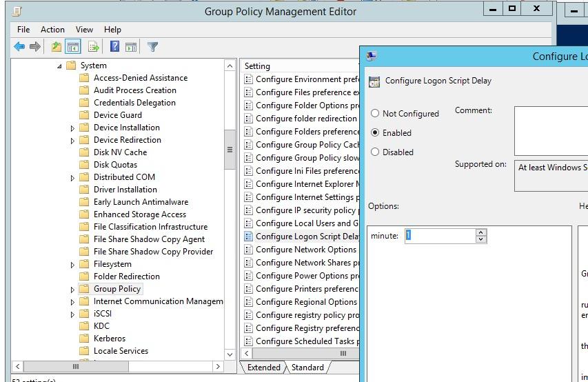This screenshot has height=382, width=588.
Task: Click the Folder Redirection folder icon
Action: pos(84,277)
